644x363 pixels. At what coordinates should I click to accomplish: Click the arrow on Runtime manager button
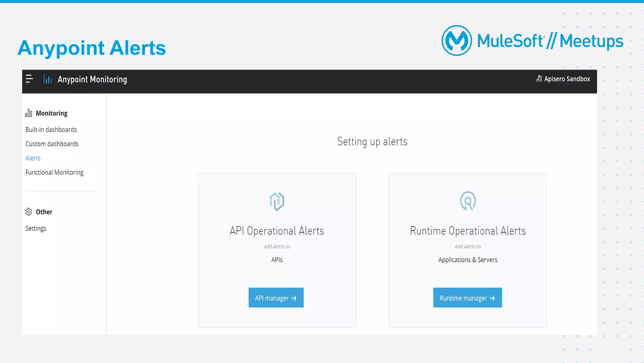point(492,298)
